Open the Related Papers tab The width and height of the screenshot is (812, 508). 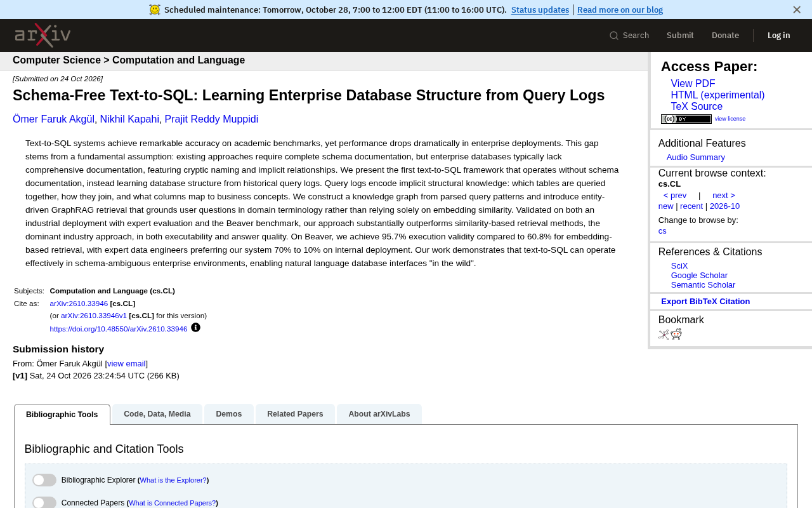pyautogui.click(x=295, y=414)
